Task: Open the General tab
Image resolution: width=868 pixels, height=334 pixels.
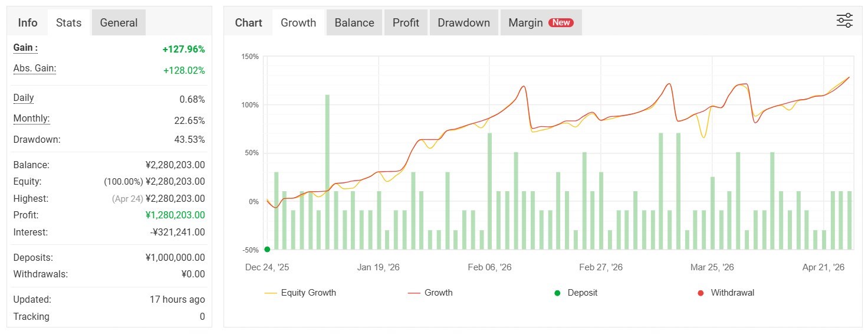Action: [119, 23]
